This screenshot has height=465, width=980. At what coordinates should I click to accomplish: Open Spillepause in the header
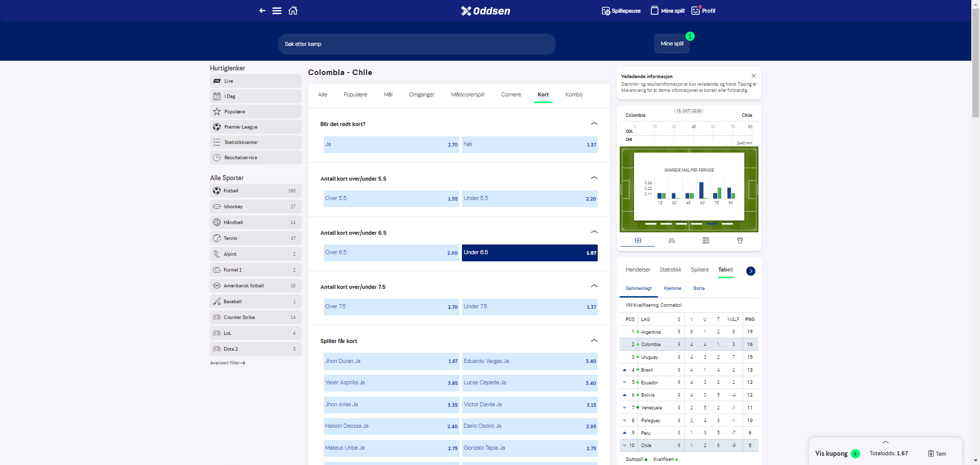click(x=621, y=11)
